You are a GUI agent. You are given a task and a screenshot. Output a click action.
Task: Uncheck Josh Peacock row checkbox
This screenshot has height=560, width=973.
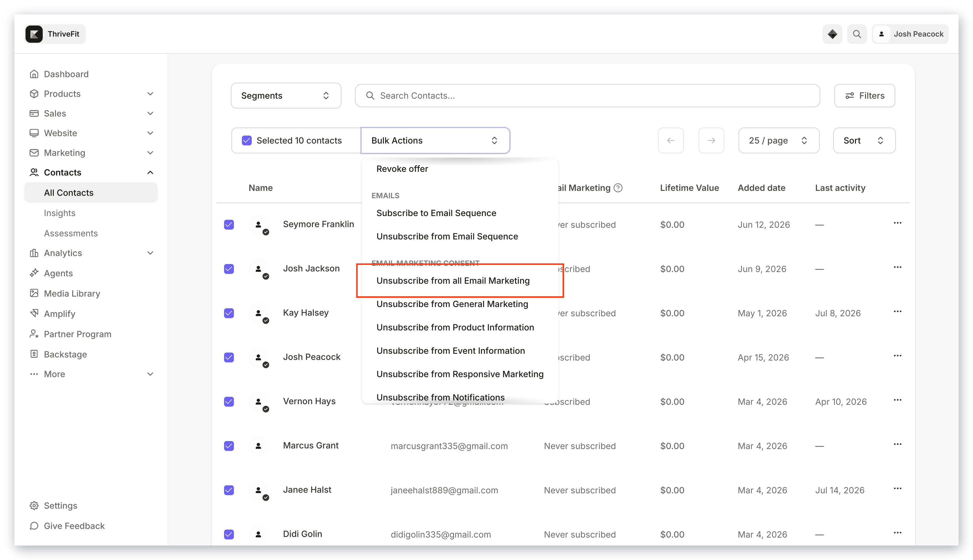(229, 357)
